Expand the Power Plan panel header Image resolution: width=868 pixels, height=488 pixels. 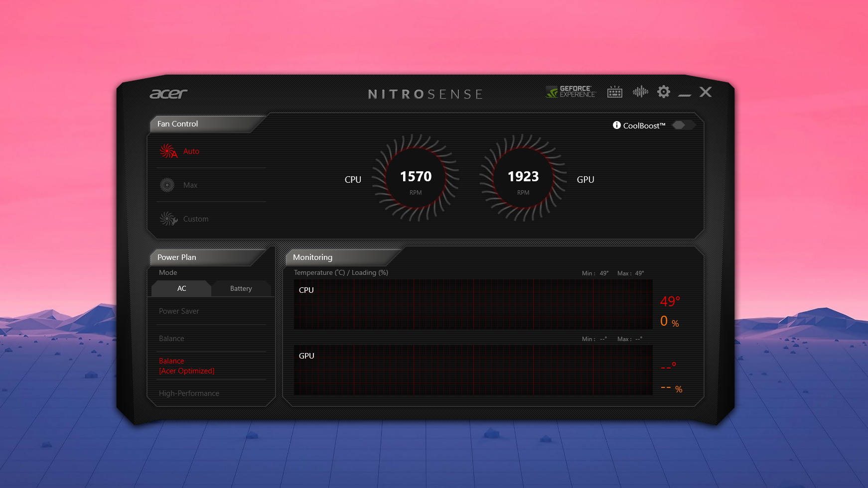176,257
